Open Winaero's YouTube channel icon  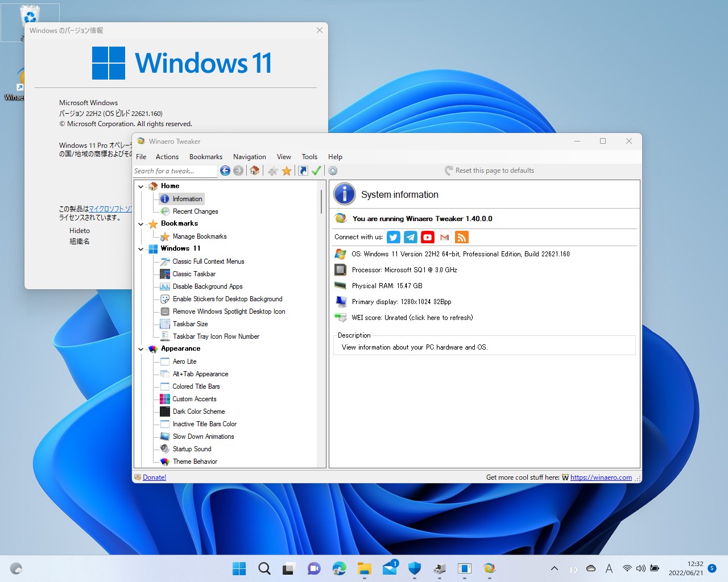pos(427,237)
